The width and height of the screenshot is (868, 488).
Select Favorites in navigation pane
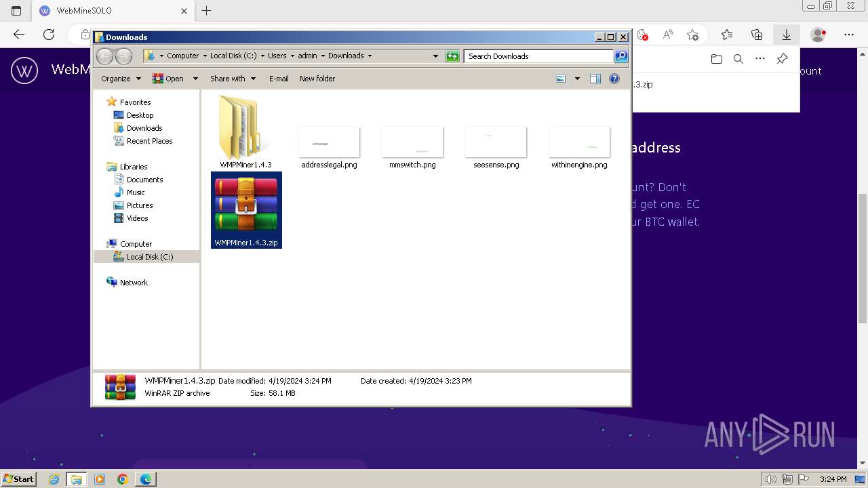[x=135, y=102]
